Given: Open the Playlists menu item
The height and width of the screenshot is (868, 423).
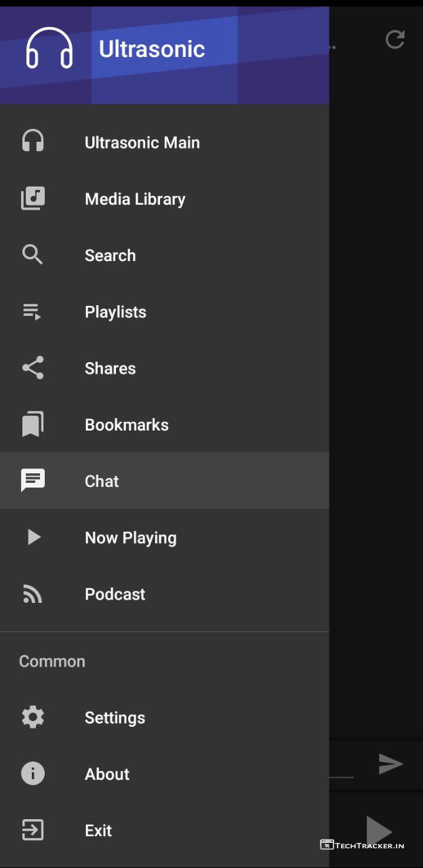Looking at the screenshot, I should pos(115,312).
